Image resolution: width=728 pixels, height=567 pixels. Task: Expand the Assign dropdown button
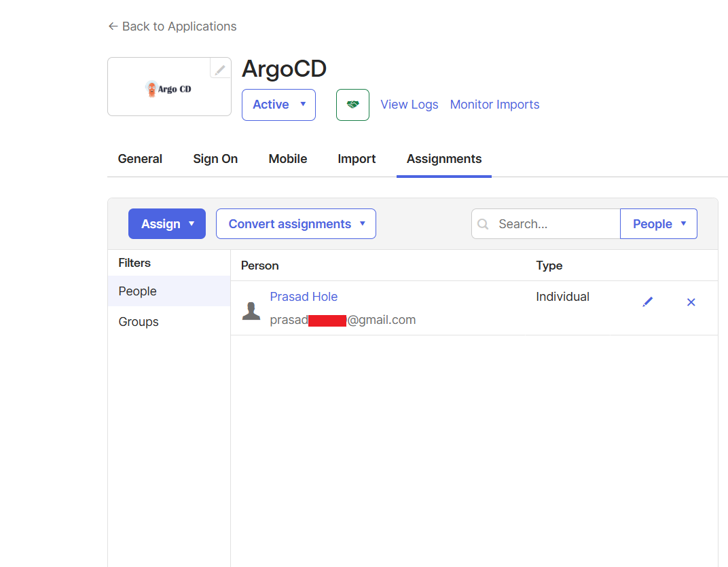click(x=167, y=224)
